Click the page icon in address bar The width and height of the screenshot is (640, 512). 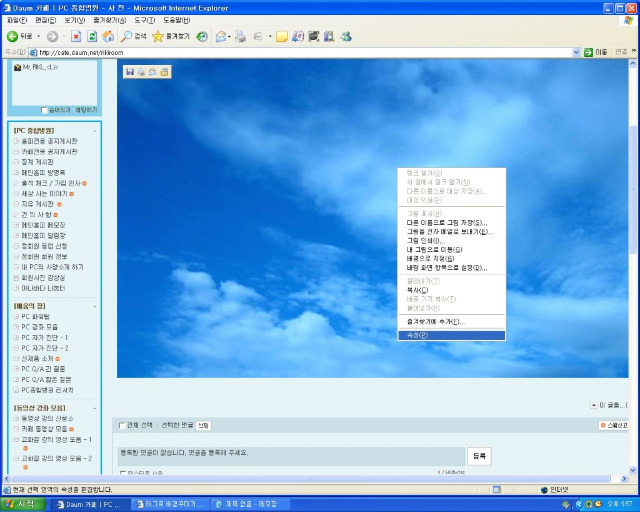click(x=33, y=52)
